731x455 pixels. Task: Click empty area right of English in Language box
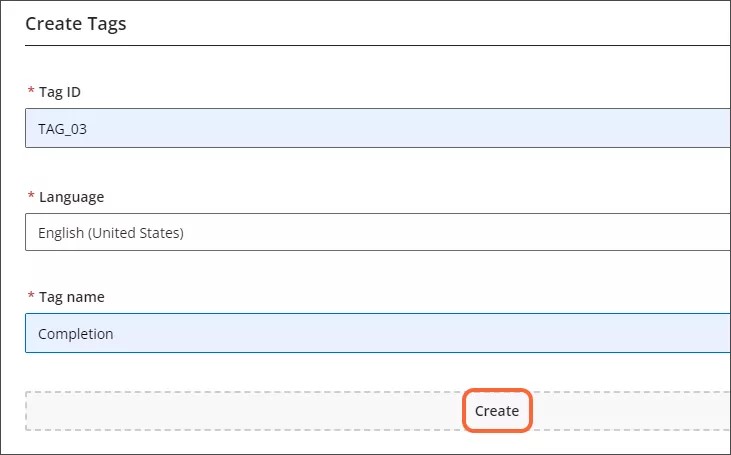[450, 233]
